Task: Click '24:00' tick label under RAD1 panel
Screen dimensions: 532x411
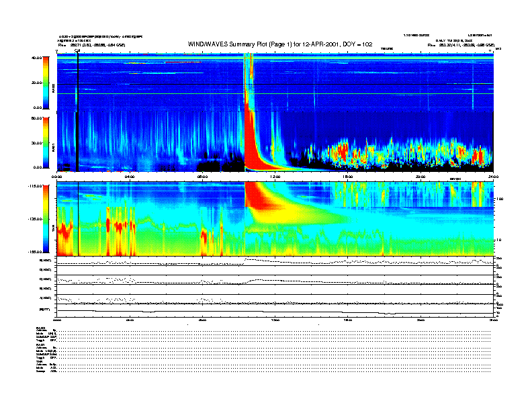Action: coord(493,177)
